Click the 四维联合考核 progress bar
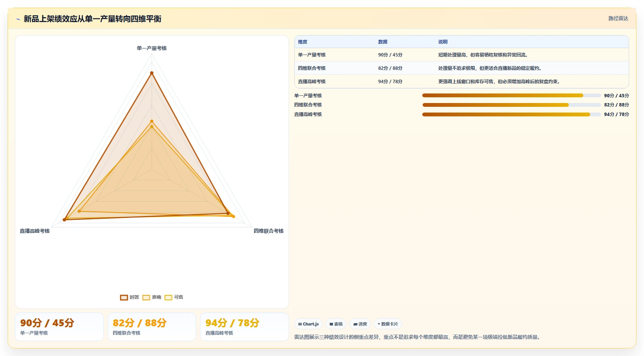 pyautogui.click(x=512, y=105)
